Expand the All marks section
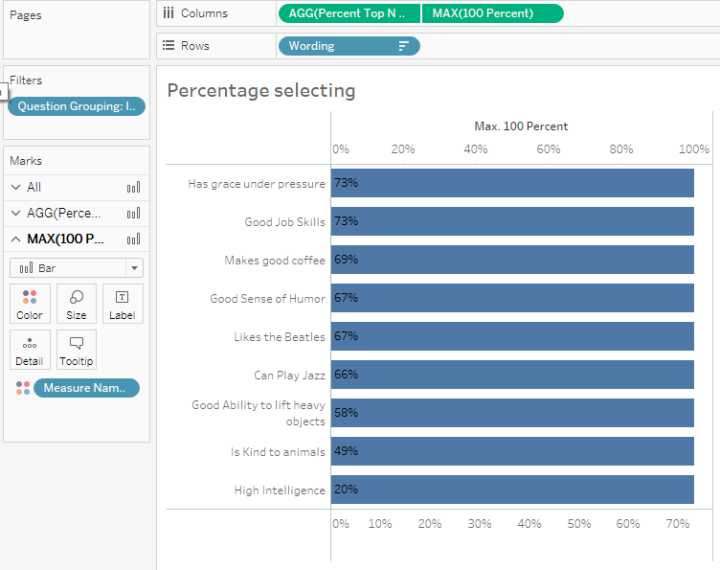The height and width of the screenshot is (570, 720). 16,187
